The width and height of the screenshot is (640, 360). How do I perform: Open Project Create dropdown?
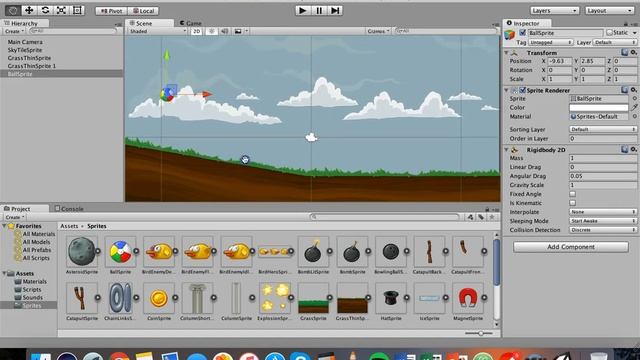(14, 217)
